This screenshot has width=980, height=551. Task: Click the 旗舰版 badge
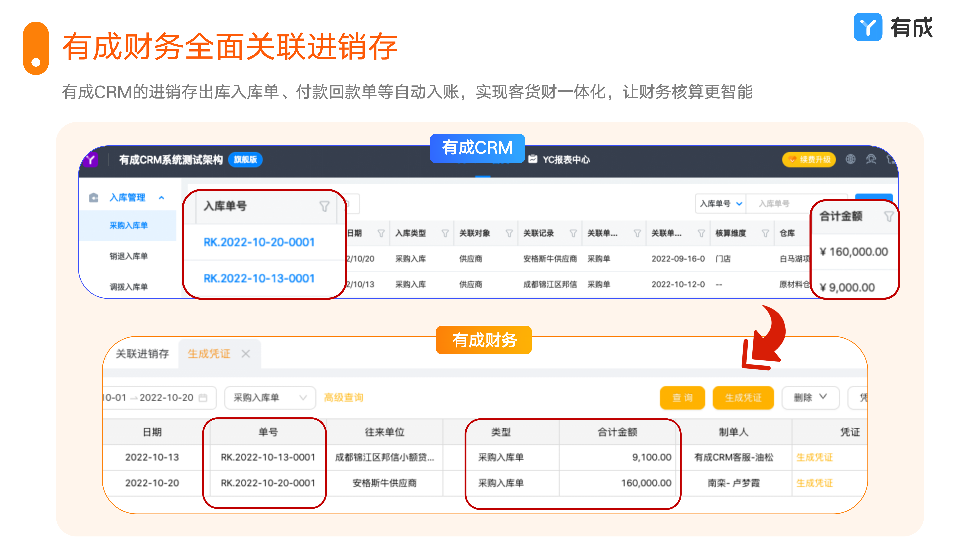(245, 159)
